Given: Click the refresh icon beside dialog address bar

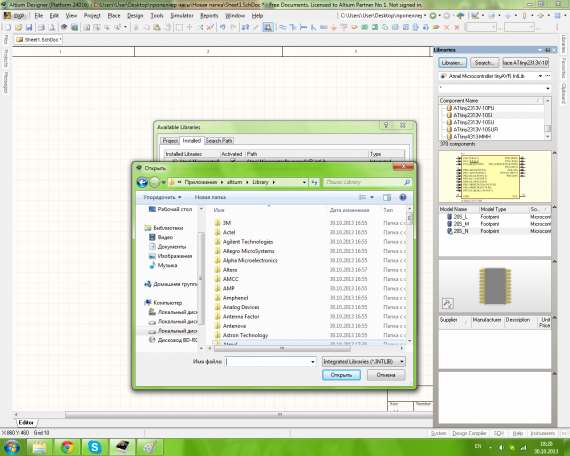Looking at the screenshot, I should click(x=314, y=182).
